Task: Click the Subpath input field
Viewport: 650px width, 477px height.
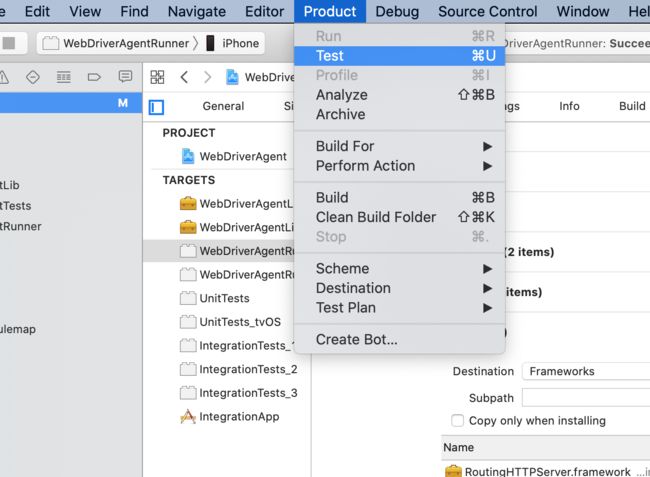Action: pos(586,398)
